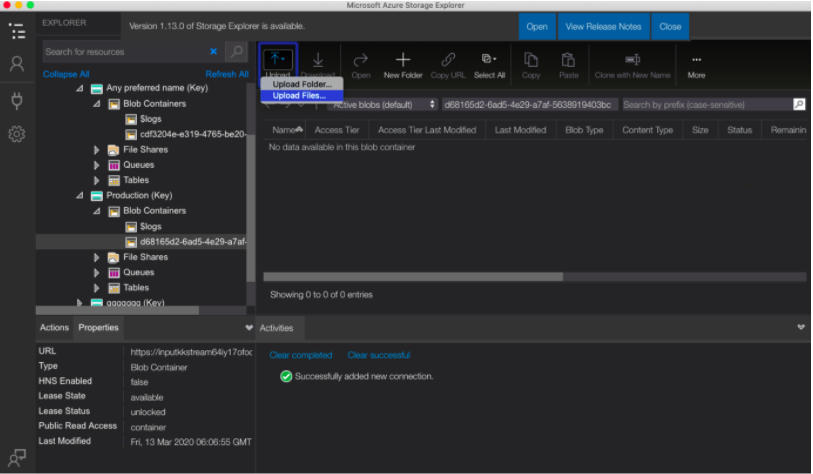Click the container path field
Screen dimensions: 813x474
pos(529,104)
